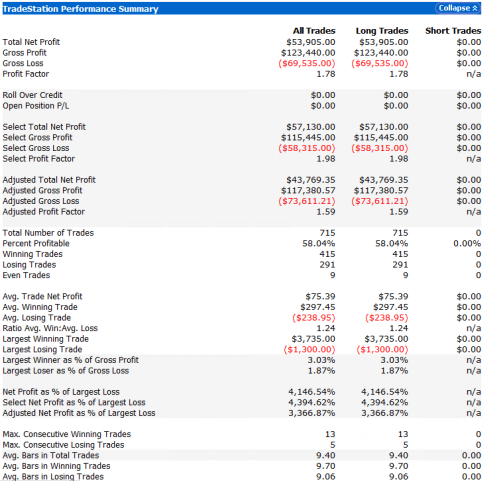Image resolution: width=494 pixels, height=481 pixels.
Task: Click the Percent Profitable label
Action: point(36,243)
